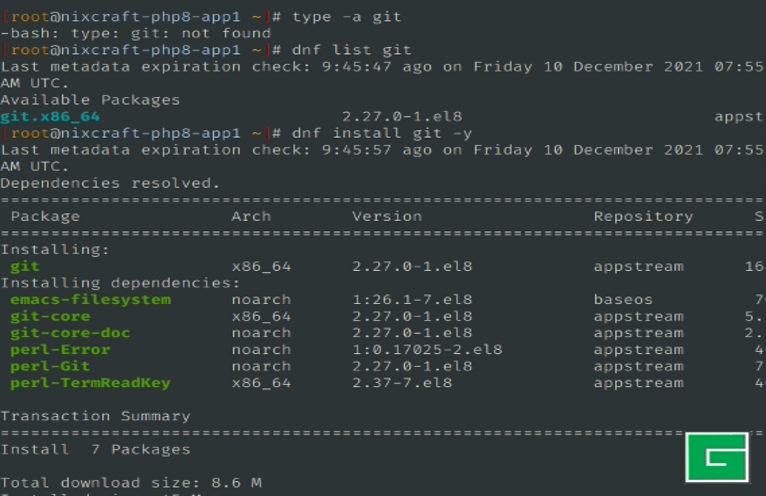Click the Available Packages heading
Screen dimensions: 766x496
pos(90,100)
